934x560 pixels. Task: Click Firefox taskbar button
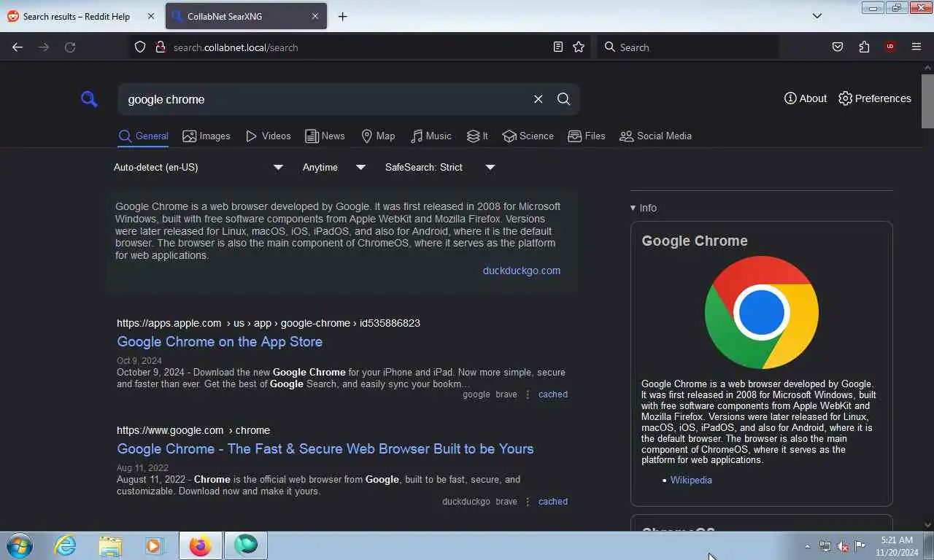201,545
